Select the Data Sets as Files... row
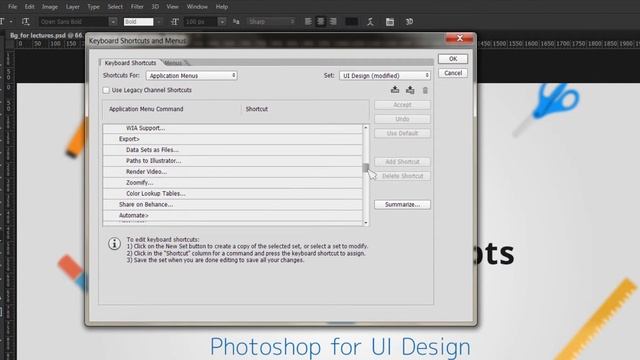The image size is (640, 360). (x=232, y=150)
